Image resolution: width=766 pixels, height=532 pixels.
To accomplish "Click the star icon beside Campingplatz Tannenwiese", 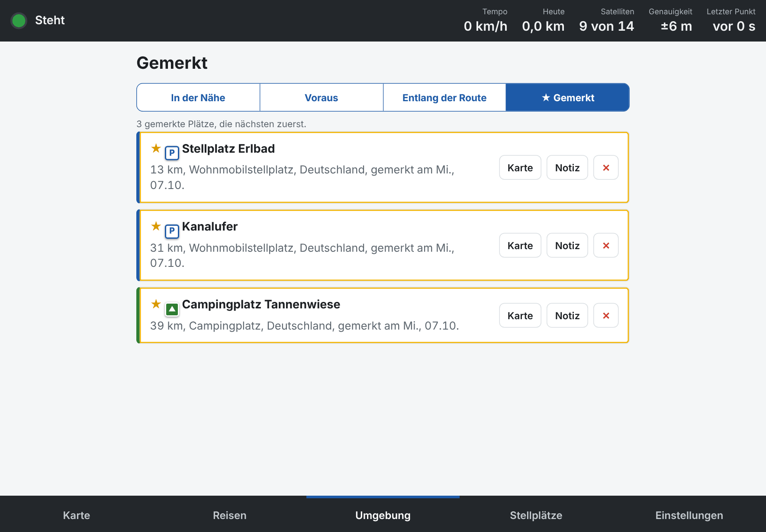I will pyautogui.click(x=156, y=304).
